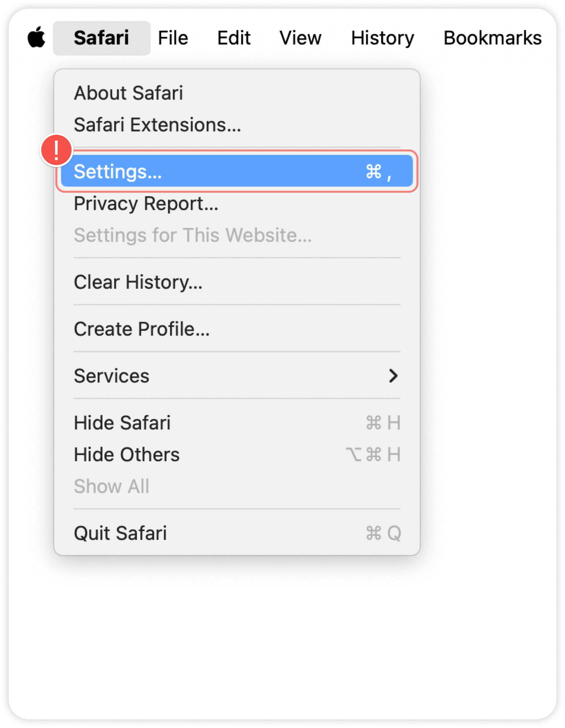
Task: Click the ⌥⌘H shortcut beside Hide Others
Action: (x=374, y=454)
